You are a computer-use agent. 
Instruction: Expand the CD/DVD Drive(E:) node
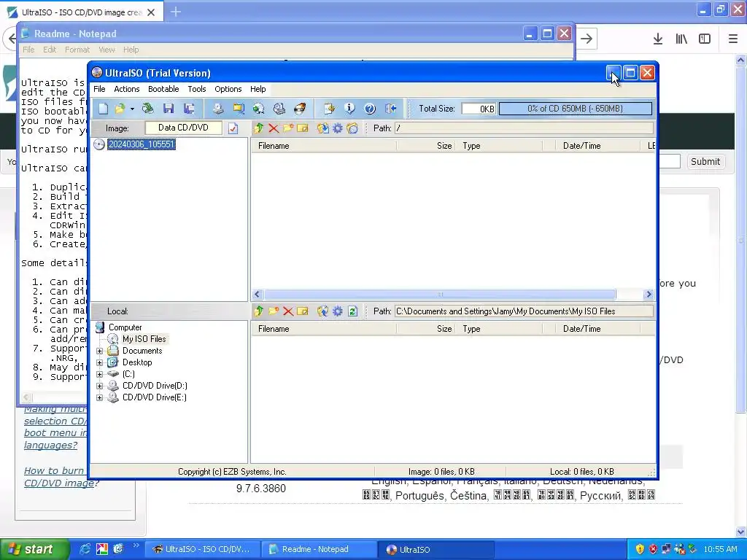coord(99,397)
